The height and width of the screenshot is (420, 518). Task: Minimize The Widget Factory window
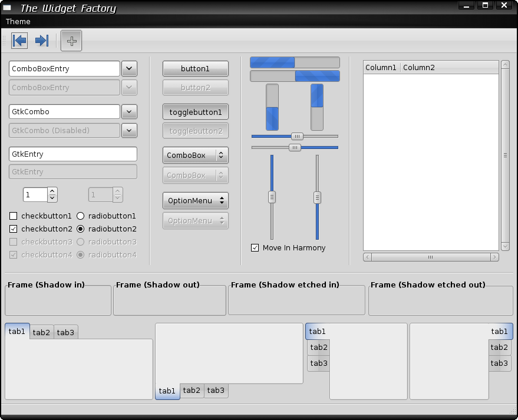click(467, 5)
